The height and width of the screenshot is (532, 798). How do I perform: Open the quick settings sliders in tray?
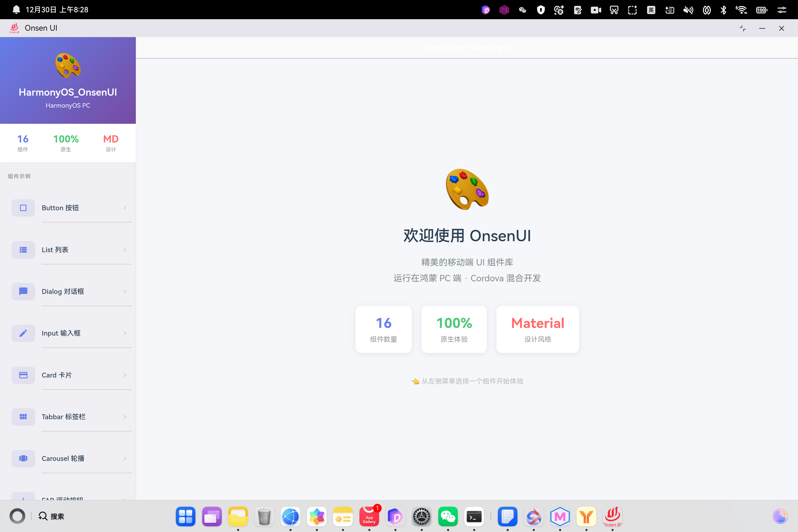[782, 10]
